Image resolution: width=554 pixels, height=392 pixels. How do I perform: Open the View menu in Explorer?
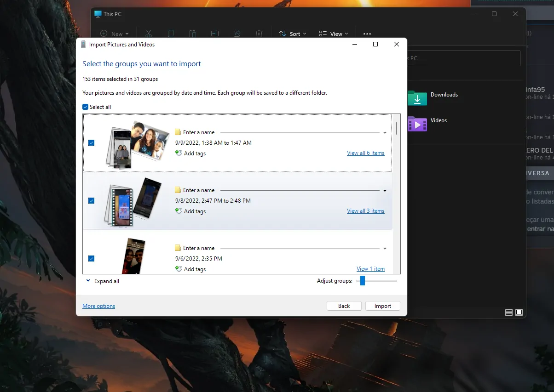(334, 34)
